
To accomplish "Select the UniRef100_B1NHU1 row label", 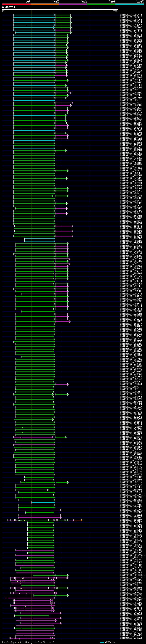I will (x=131, y=161).
